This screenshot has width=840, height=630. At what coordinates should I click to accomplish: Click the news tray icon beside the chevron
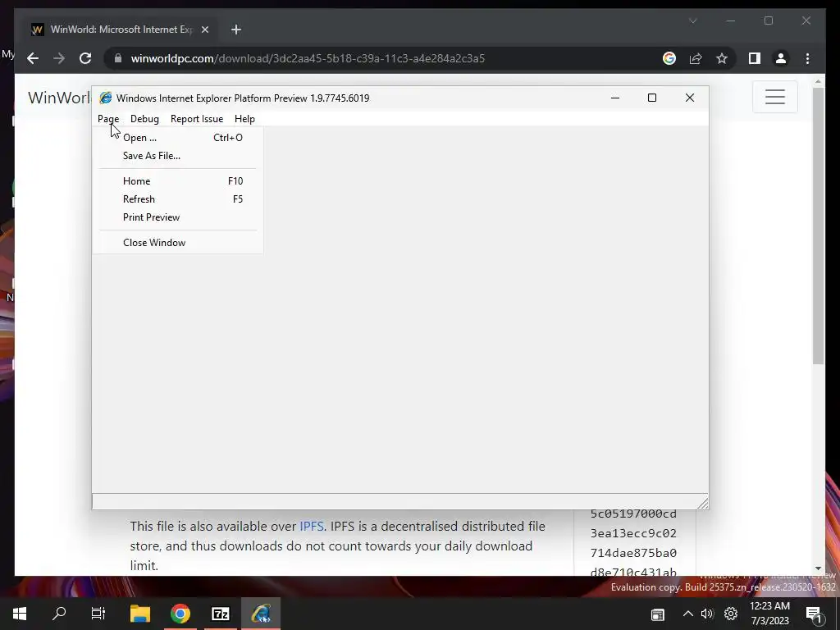pos(658,614)
